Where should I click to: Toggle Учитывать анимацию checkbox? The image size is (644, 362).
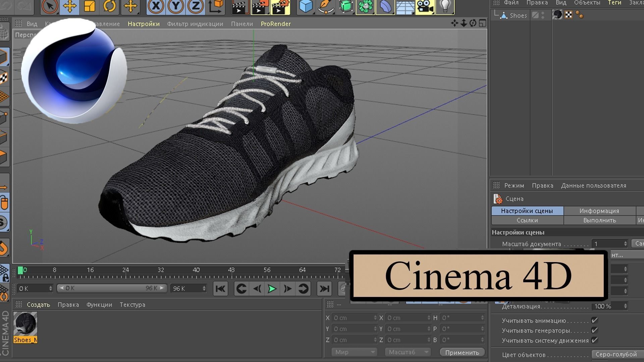(594, 320)
